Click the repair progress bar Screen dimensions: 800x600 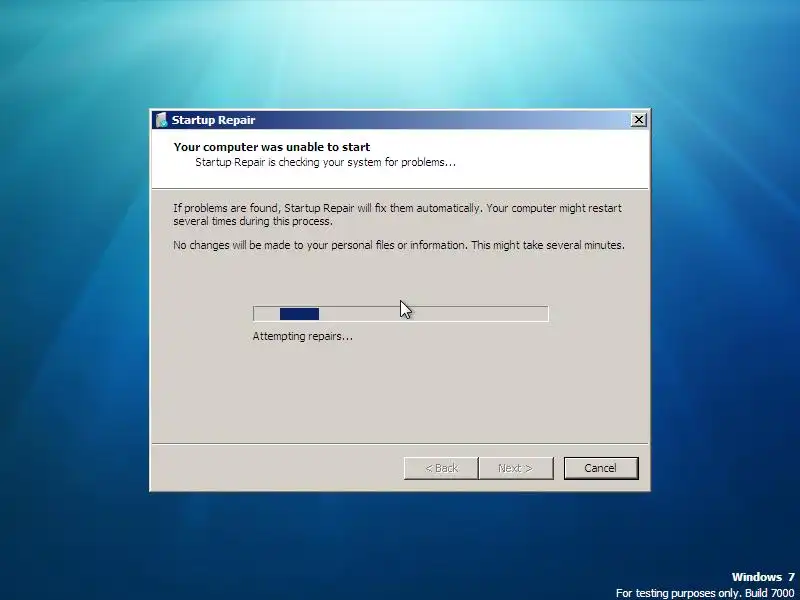(x=401, y=314)
